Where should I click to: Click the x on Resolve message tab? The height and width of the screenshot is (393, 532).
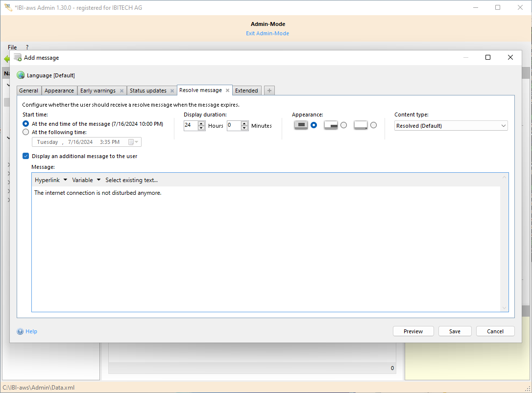pos(227,91)
